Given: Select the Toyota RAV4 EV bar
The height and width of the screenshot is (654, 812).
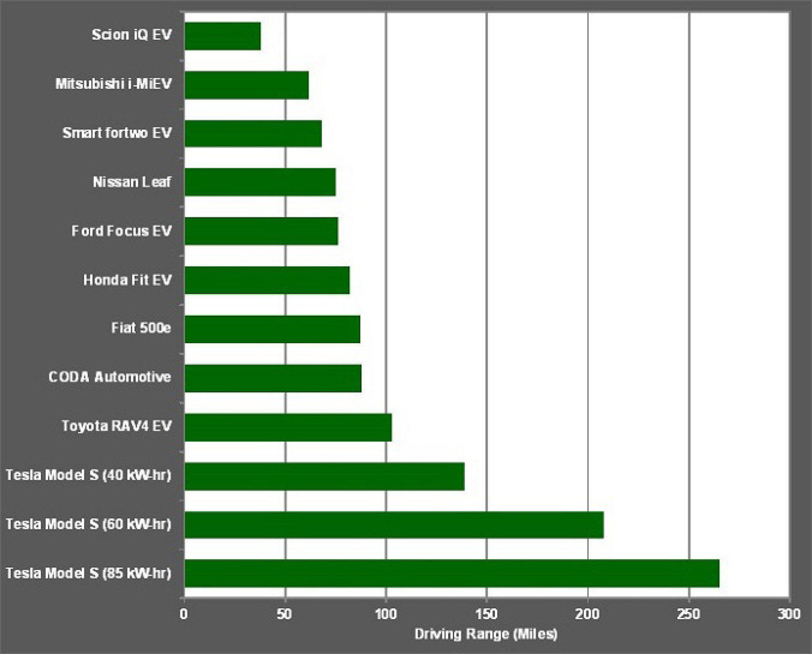Looking at the screenshot, I should click(288, 427).
